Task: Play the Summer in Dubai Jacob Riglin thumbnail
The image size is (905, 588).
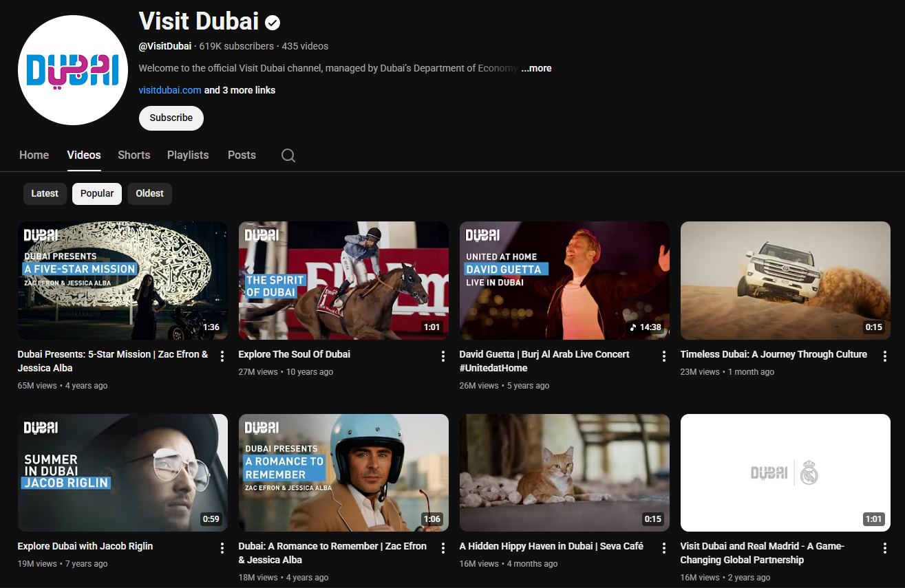Action: [x=123, y=472]
